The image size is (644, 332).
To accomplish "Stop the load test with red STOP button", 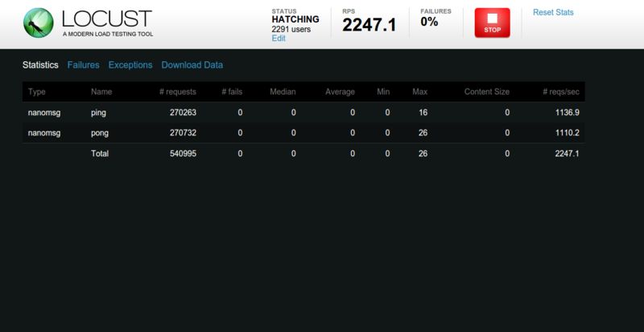I will (492, 23).
